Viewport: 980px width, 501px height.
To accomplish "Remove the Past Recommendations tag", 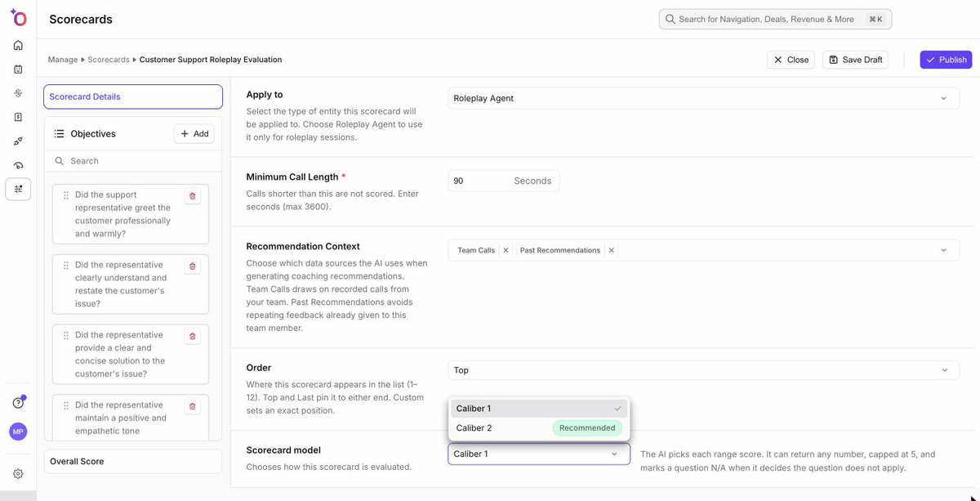I will [611, 250].
